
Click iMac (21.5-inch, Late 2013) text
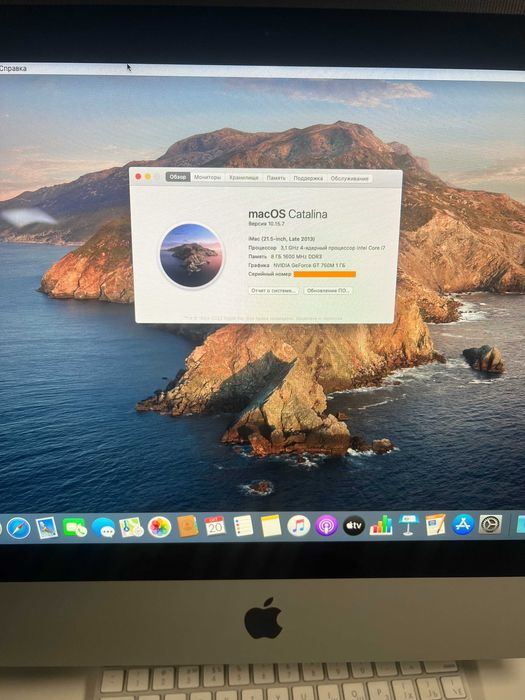[x=281, y=239]
